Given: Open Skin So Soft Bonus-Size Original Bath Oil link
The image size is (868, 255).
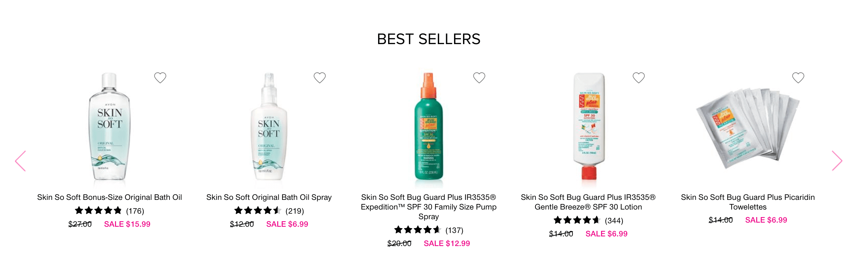Looking at the screenshot, I should (109, 197).
